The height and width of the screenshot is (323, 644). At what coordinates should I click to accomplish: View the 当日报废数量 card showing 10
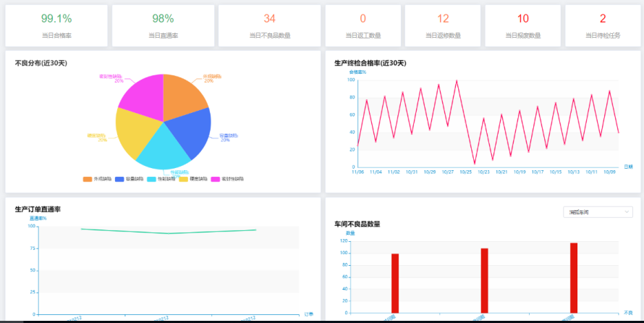(523, 25)
